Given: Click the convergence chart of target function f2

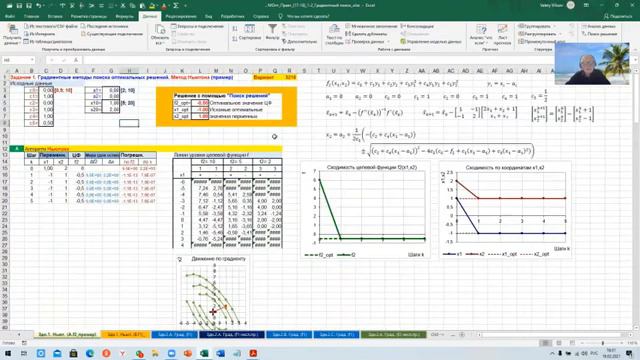Looking at the screenshot, I should [x=365, y=210].
